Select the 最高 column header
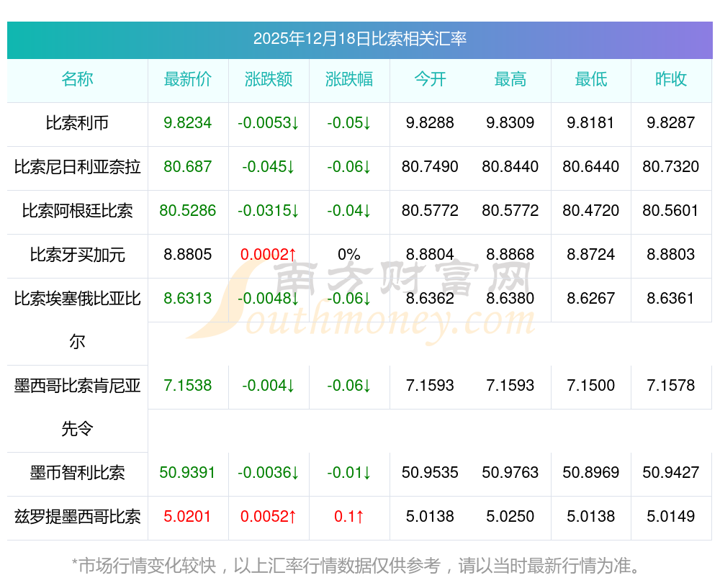Viewport: 720px width, 588px height. pyautogui.click(x=510, y=80)
